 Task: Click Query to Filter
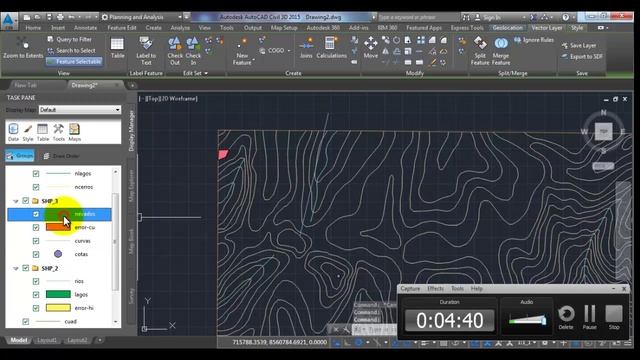(69, 39)
